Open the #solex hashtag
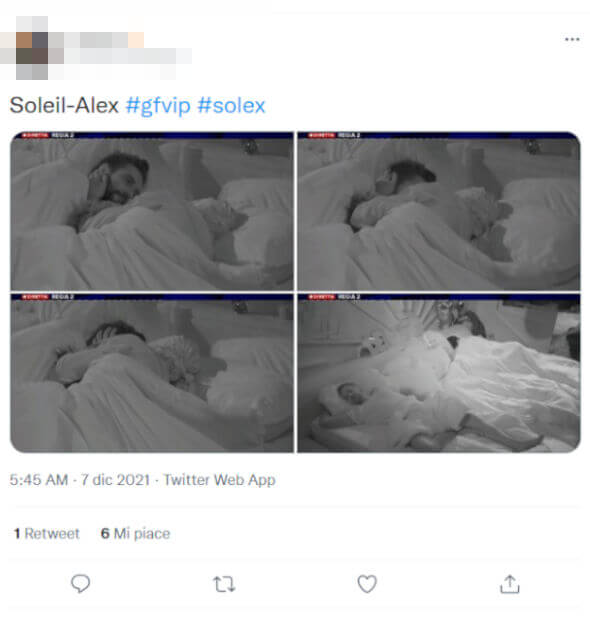The image size is (590, 625). pos(231,106)
